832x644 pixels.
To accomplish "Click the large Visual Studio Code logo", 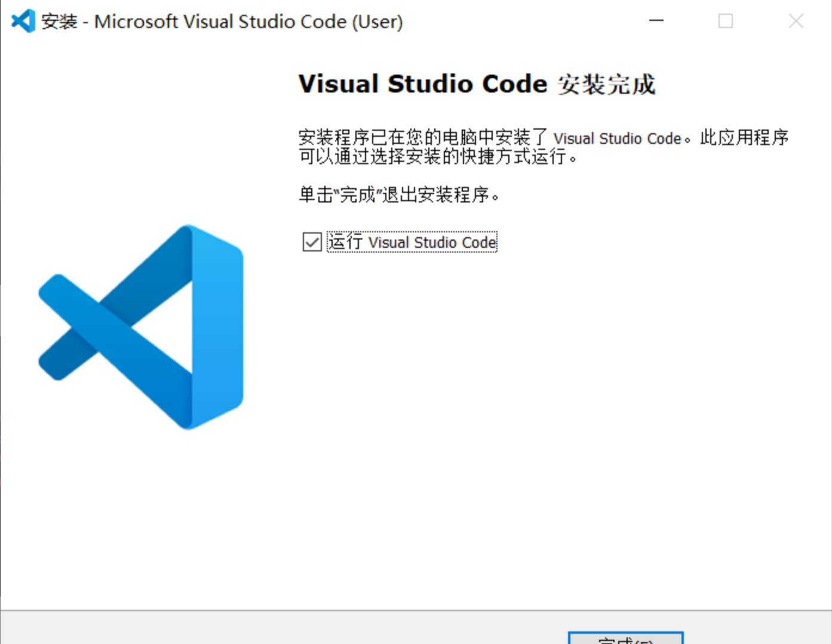I will (141, 327).
